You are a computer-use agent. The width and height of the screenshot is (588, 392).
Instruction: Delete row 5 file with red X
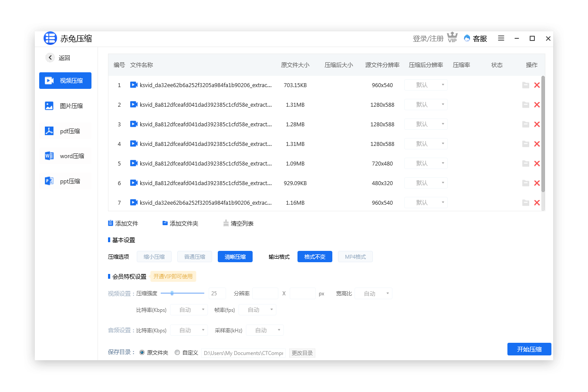click(x=537, y=164)
